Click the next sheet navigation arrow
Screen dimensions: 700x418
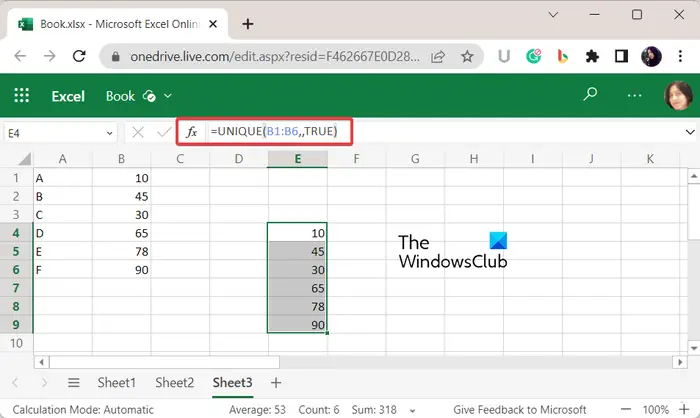44,383
